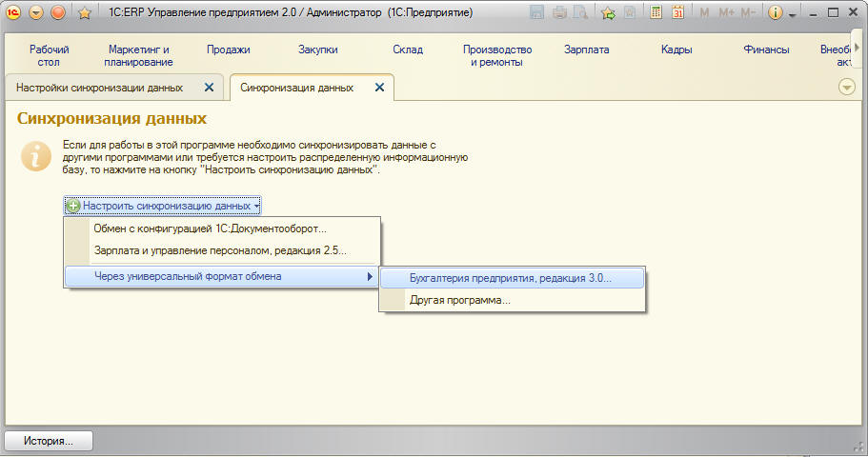The width and height of the screenshot is (868, 457).
Task: Select Обмен с конфигурацией 1С:Документооборот option
Action: (210, 228)
